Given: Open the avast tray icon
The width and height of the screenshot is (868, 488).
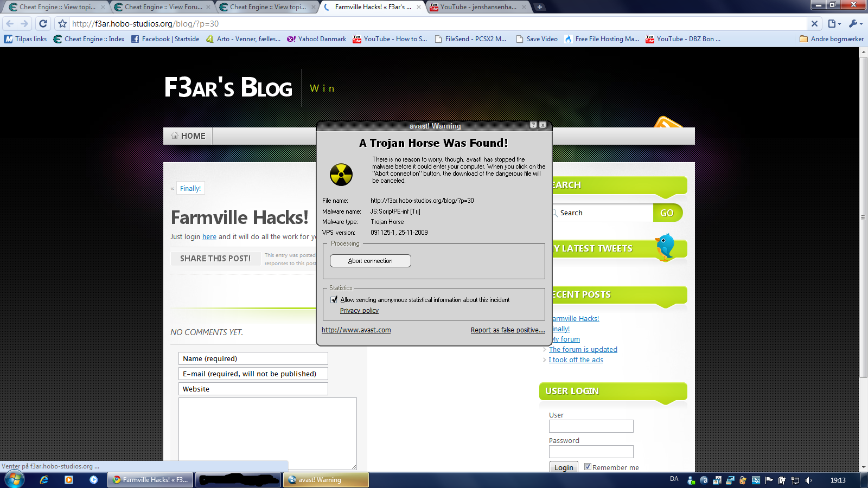Looking at the screenshot, I should tap(704, 480).
